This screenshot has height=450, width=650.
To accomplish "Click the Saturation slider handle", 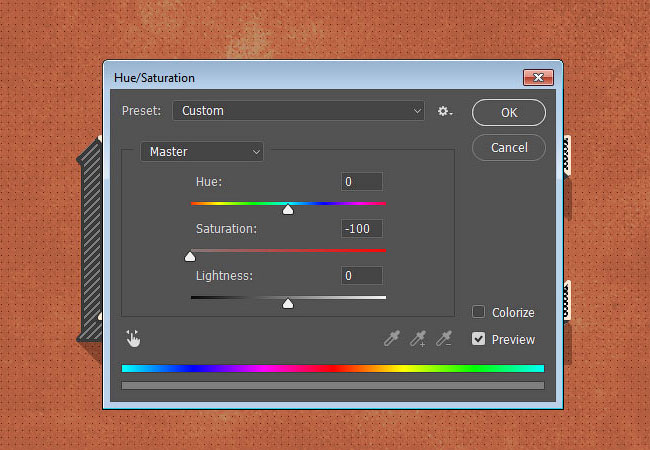I will click(x=190, y=256).
